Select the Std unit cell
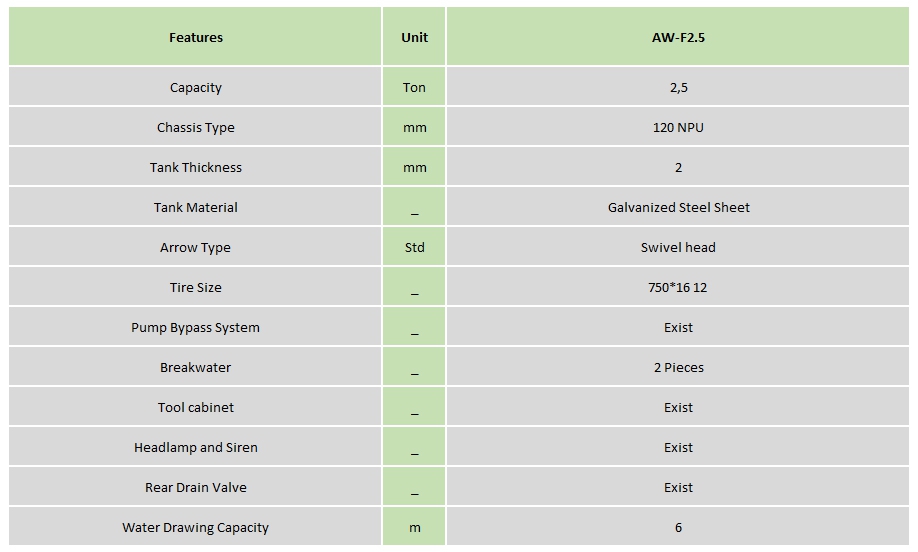918x552 pixels. [x=415, y=247]
